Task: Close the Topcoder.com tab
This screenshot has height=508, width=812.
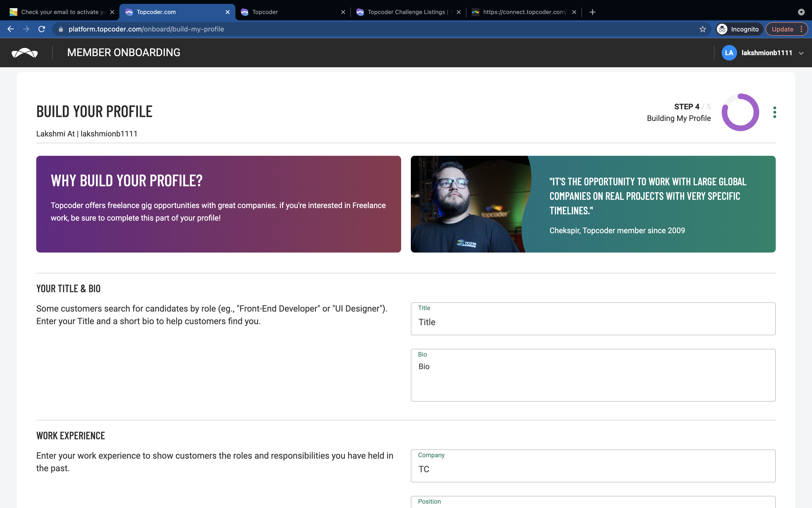Action: coord(227,12)
